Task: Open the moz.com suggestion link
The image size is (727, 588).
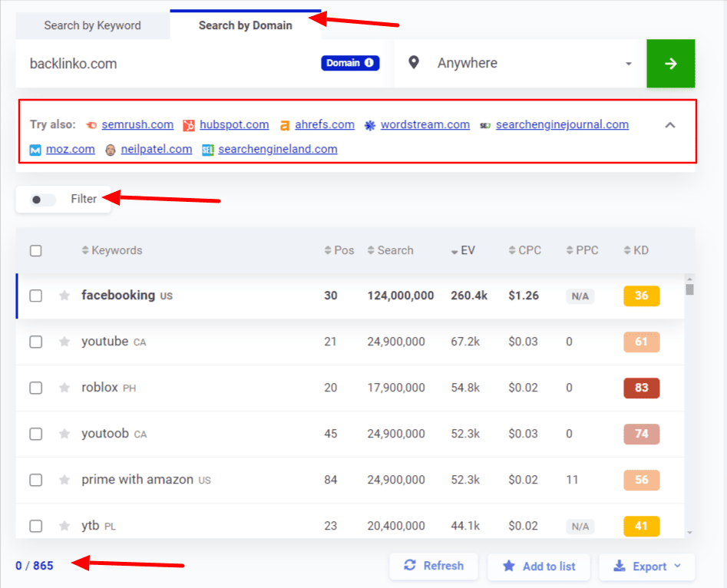Action: (71, 150)
